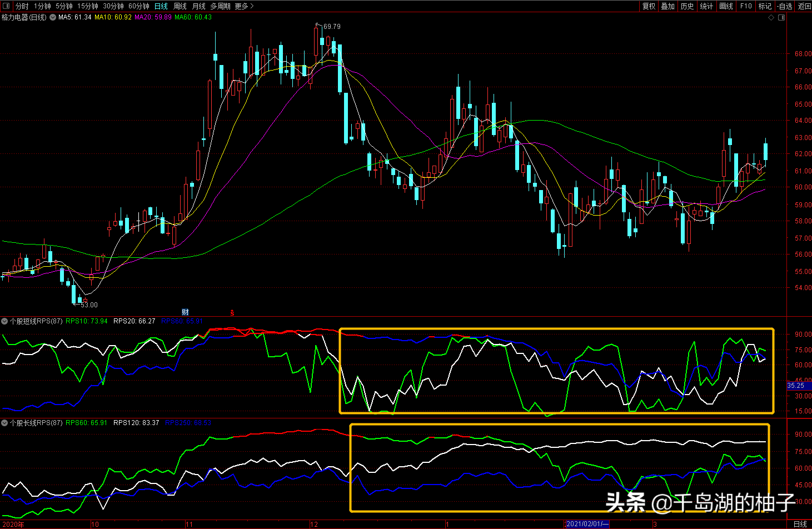Click month 10 on the time axis
This screenshot has width=812, height=529.
click(x=95, y=524)
